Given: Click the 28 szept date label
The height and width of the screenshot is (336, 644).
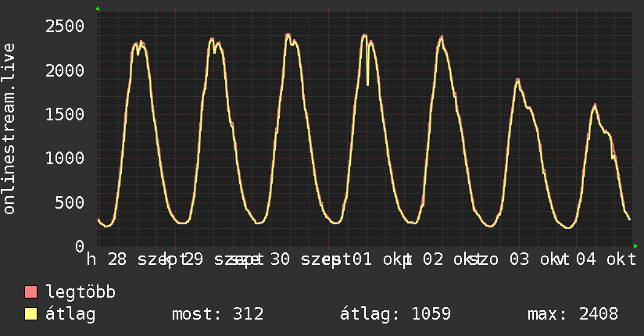Looking at the screenshot, I should [x=138, y=259].
